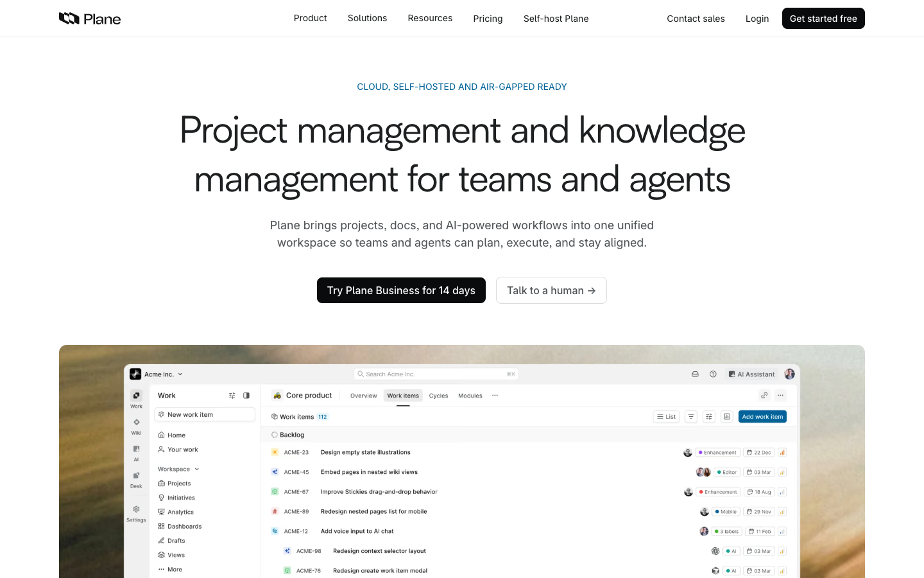This screenshot has width=924, height=578.
Task: Click Try Plane Business for 14 days
Action: click(x=401, y=290)
